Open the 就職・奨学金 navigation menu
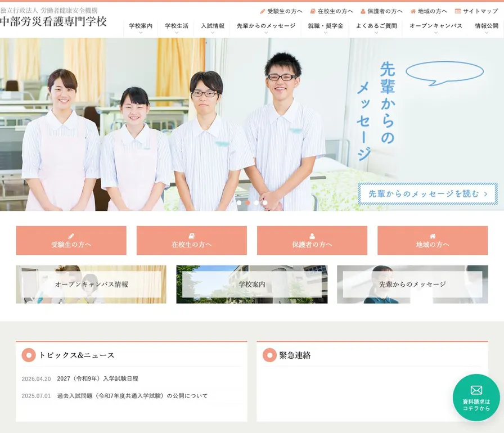The image size is (504, 433). [x=326, y=26]
